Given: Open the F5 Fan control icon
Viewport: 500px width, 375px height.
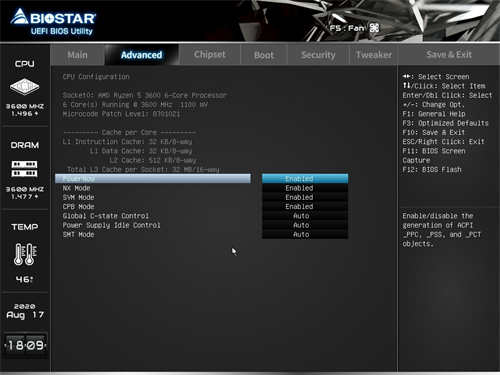Looking at the screenshot, I should tap(374, 28).
